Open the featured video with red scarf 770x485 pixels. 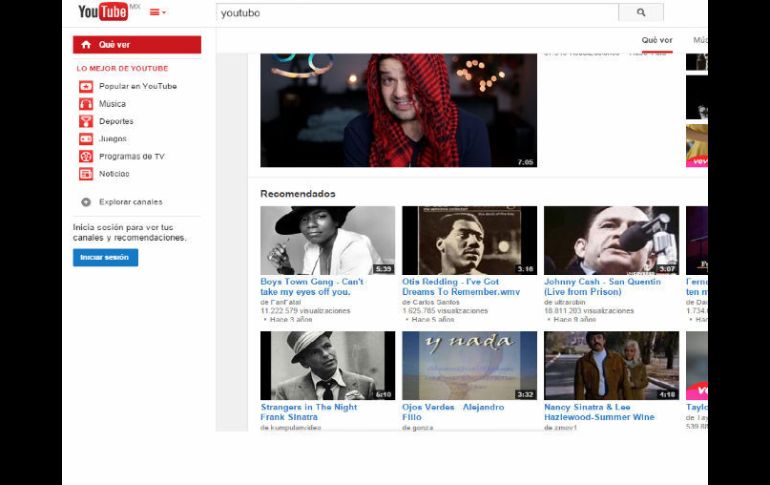point(398,110)
